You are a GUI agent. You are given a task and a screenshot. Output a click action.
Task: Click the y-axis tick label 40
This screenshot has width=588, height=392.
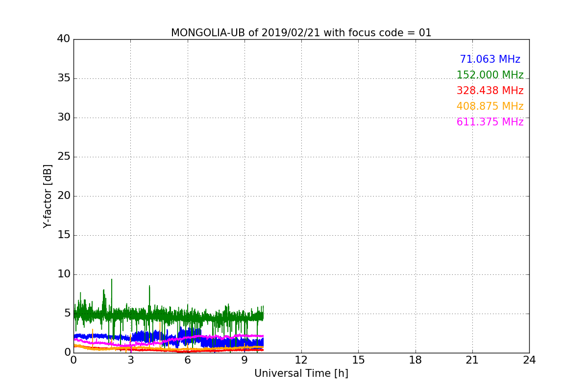64,39
